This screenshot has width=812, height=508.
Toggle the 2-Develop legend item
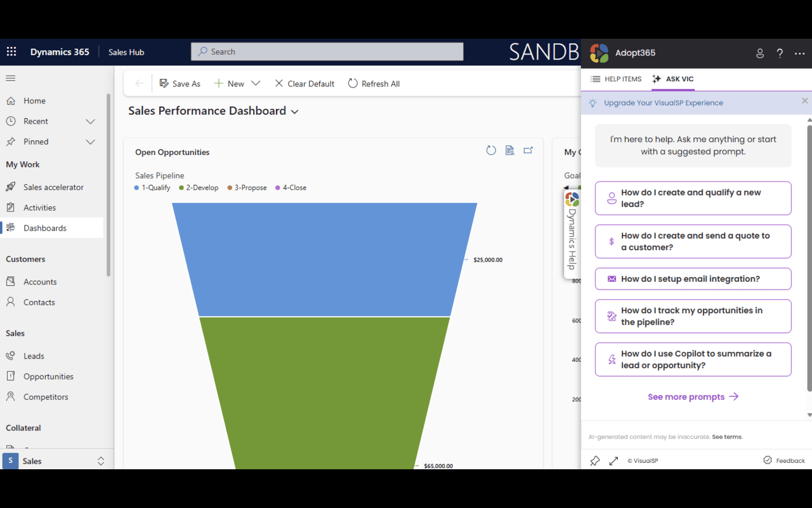click(199, 187)
